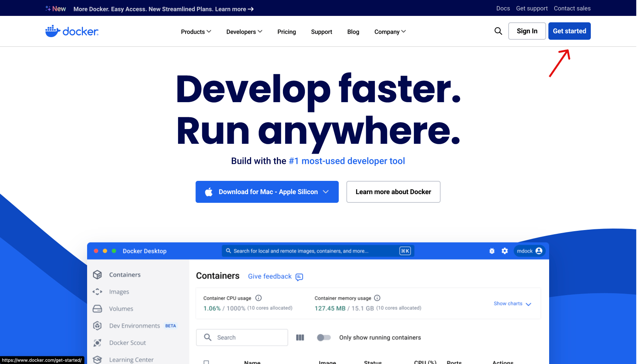Image resolution: width=637 pixels, height=364 pixels.
Task: Switch container list to grid view
Action: coord(300,337)
